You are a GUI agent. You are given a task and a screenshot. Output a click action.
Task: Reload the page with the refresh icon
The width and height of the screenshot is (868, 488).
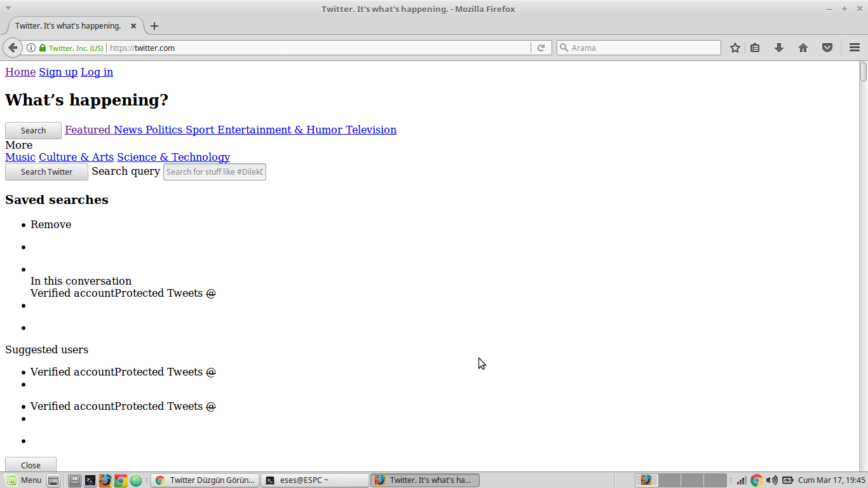pos(541,48)
